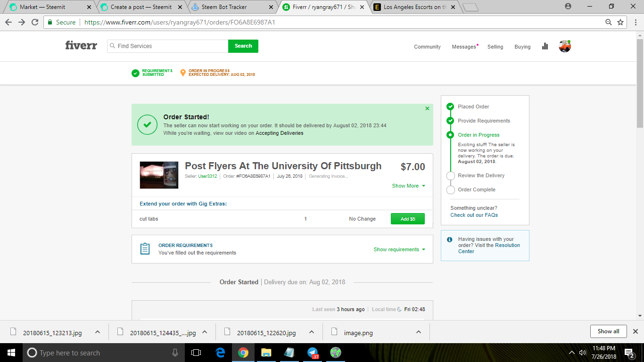644x362 pixels.
Task: Open Telegram from the taskbar
Action: click(x=312, y=353)
